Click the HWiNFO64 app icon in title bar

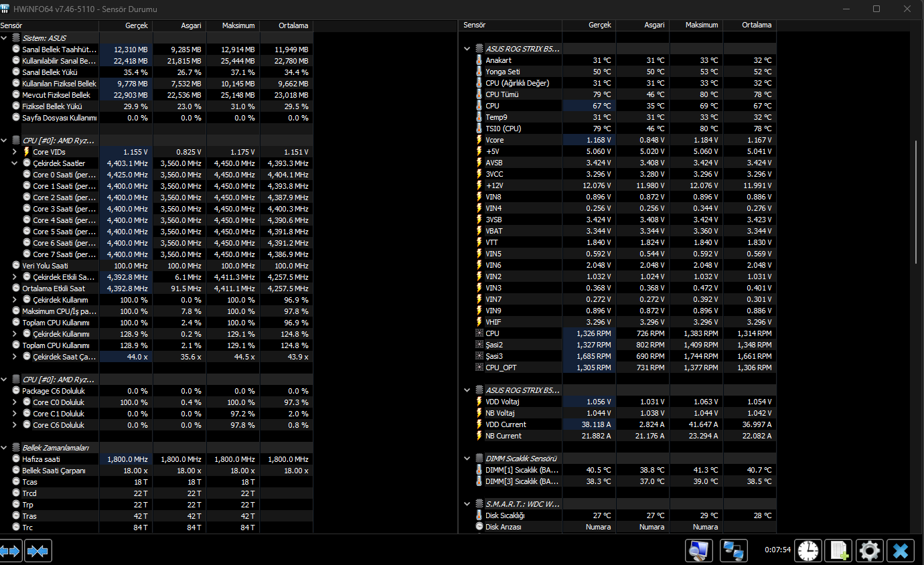point(6,9)
